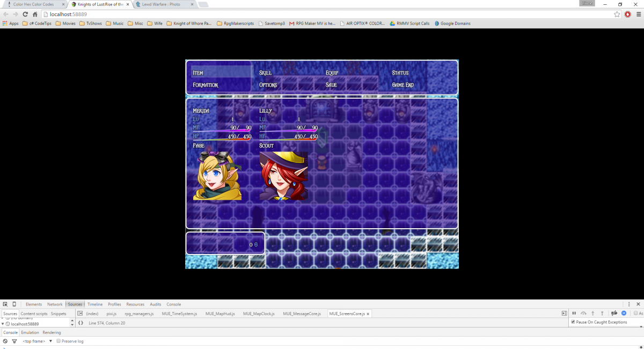Select Status in the game menu
644x349 pixels.
click(x=400, y=72)
